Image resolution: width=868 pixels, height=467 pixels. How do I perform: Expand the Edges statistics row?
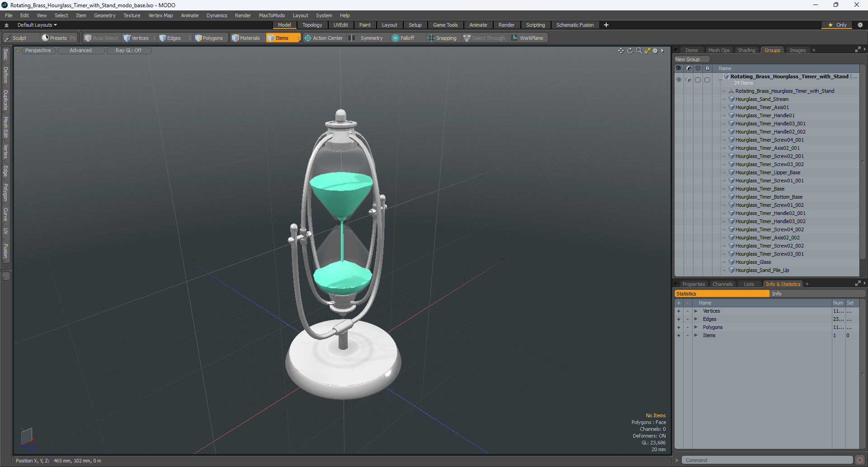(696, 319)
